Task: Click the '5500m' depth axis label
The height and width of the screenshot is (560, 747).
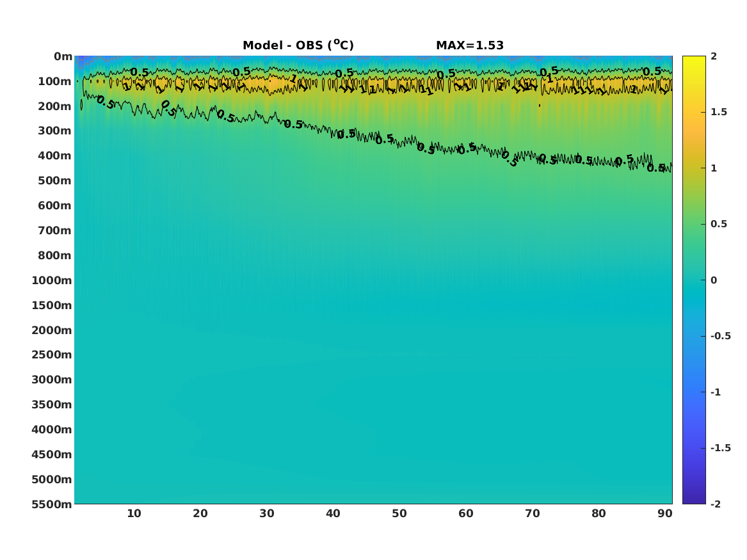Action: click(52, 504)
